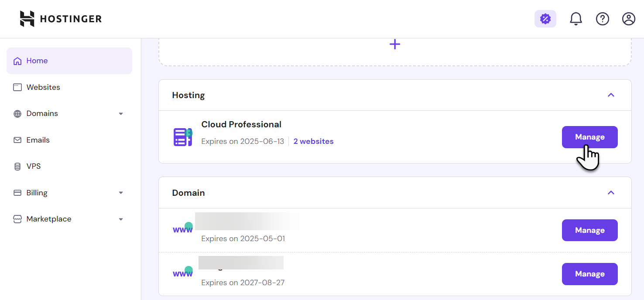Click the Cloud Professional plan title
644x300 pixels.
[241, 124]
